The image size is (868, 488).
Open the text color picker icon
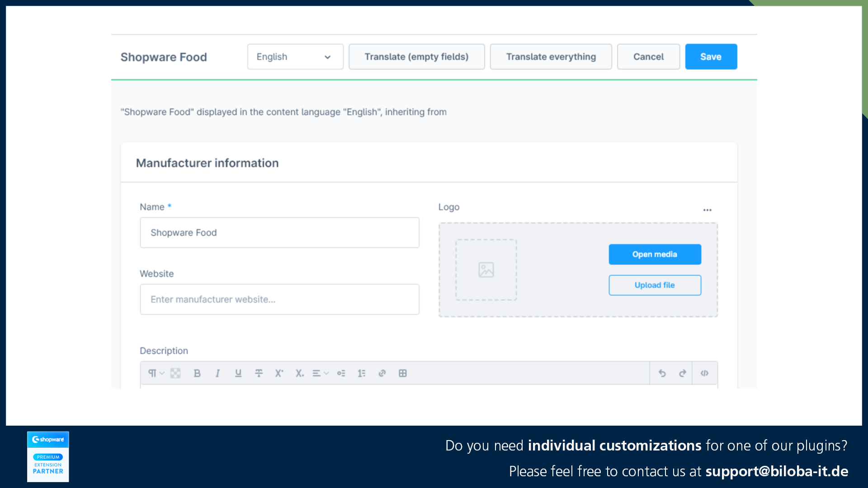[x=175, y=373]
